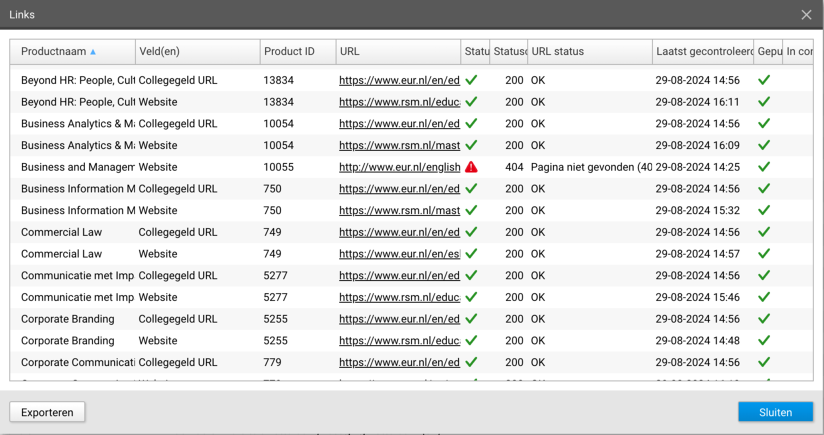Click green status checkmark for Commercial Law Website row
824x435 pixels.
pyautogui.click(x=471, y=254)
